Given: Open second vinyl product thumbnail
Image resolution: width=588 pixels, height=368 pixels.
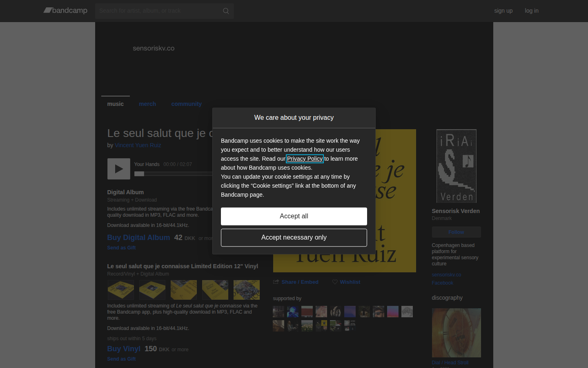Looking at the screenshot, I should (152, 290).
